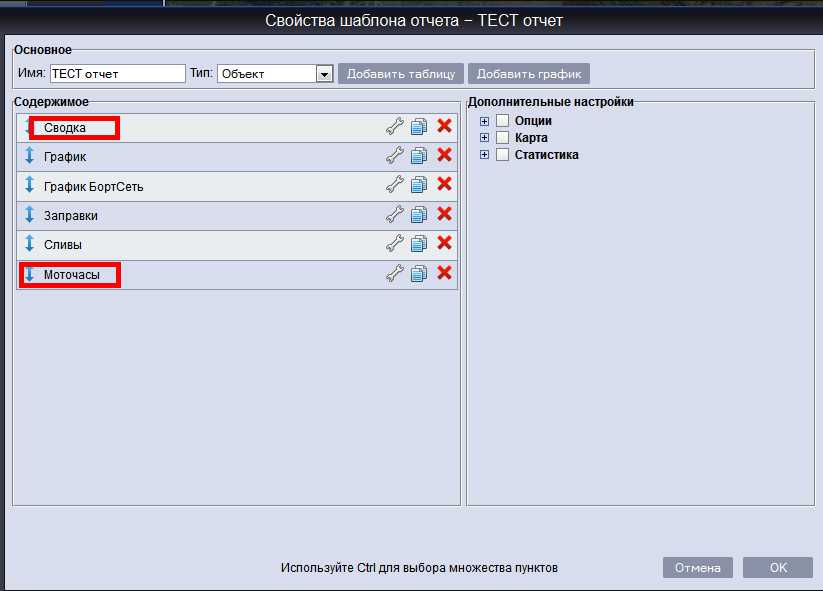Screen dimensions: 823x591
Task: Delete the Сливы table
Action: point(445,243)
